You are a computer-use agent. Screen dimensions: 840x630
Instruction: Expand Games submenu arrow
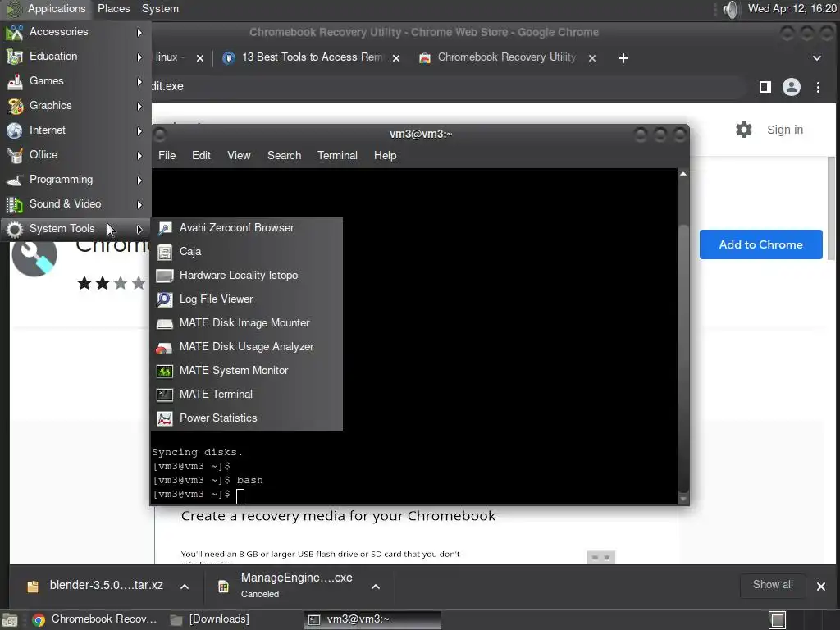139,81
